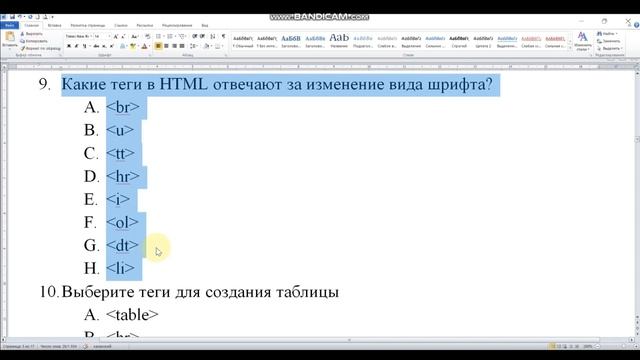The image size is (640, 360).
Task: Click the horizontal scrollbar thumb
Action: point(349,340)
